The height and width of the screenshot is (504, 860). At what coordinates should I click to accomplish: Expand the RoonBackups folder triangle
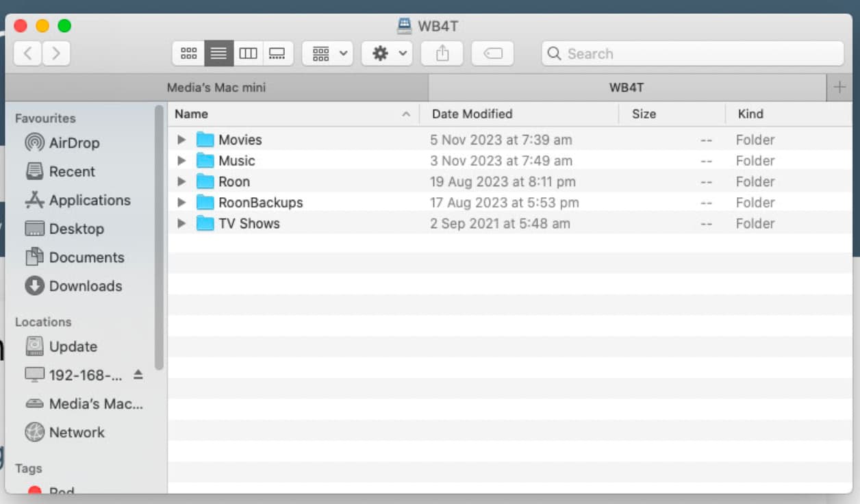coord(181,203)
